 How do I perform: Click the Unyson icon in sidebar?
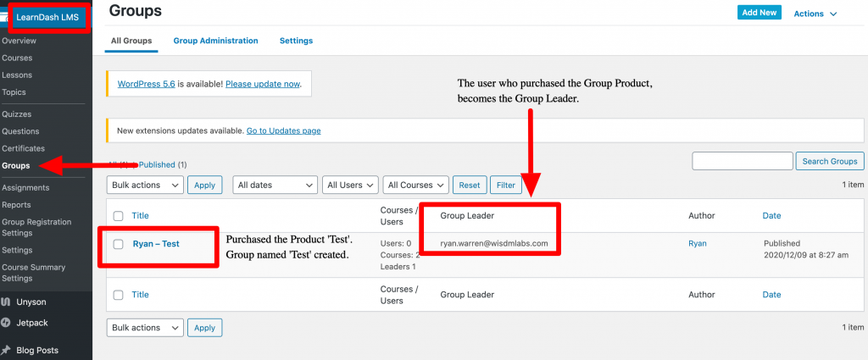pos(5,302)
